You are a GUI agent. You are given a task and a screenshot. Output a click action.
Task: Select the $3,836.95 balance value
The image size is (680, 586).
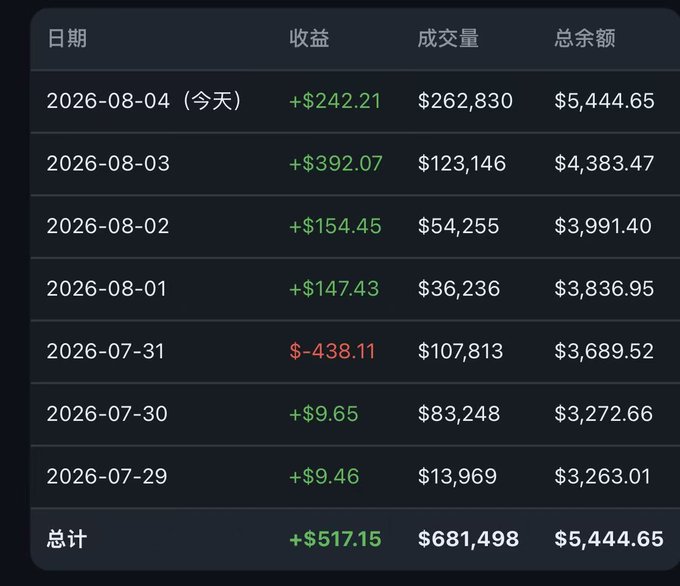click(x=604, y=288)
